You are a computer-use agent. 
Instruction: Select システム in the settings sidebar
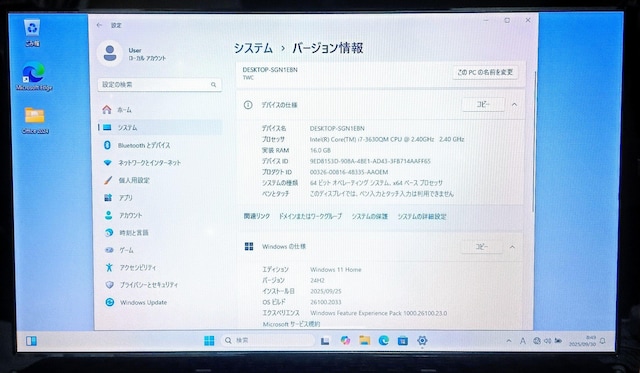[x=160, y=128]
